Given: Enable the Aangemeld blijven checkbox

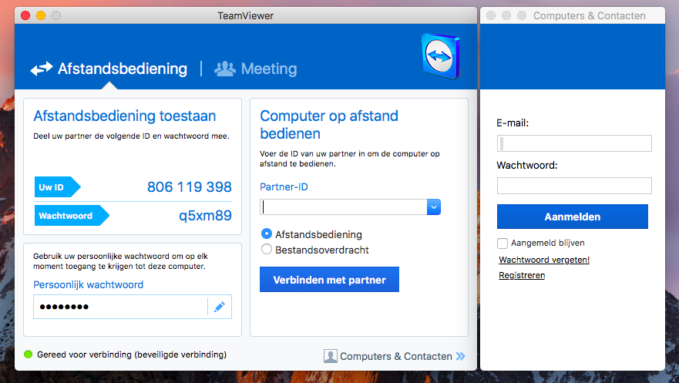Looking at the screenshot, I should point(502,243).
